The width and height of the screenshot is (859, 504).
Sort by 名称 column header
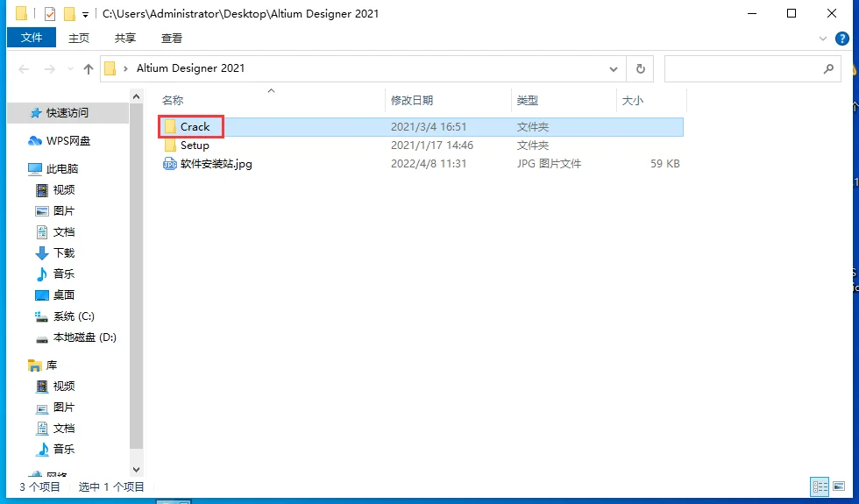click(x=173, y=100)
